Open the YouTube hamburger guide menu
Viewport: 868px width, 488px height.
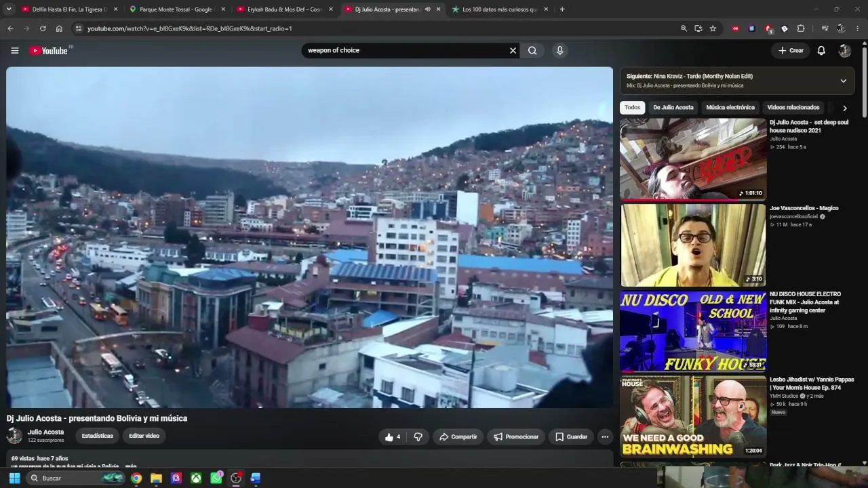(14, 50)
